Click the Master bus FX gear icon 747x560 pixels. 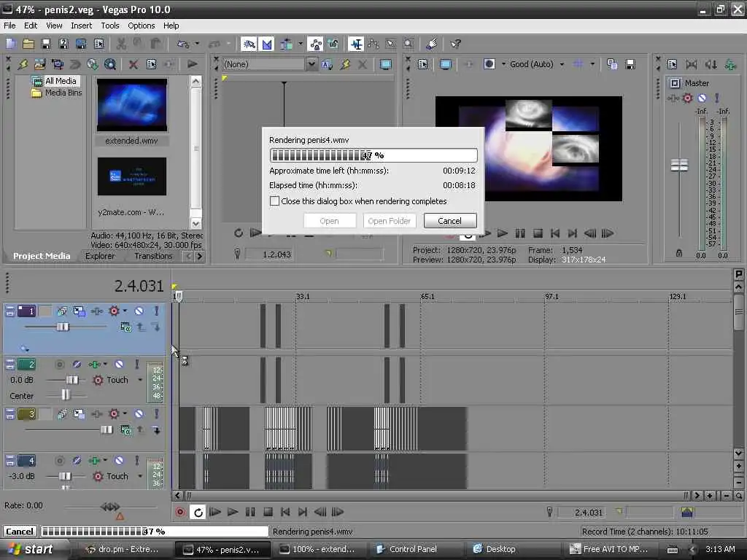(x=687, y=98)
